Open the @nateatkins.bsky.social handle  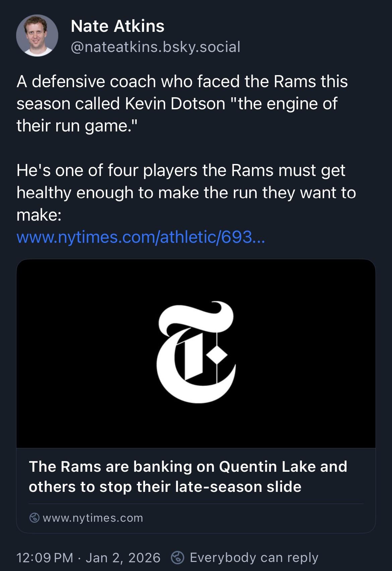pyautogui.click(x=155, y=47)
